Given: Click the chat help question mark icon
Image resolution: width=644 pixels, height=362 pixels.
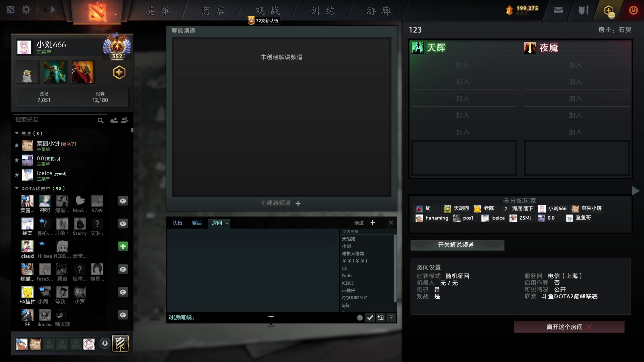Looking at the screenshot, I should 391,318.
